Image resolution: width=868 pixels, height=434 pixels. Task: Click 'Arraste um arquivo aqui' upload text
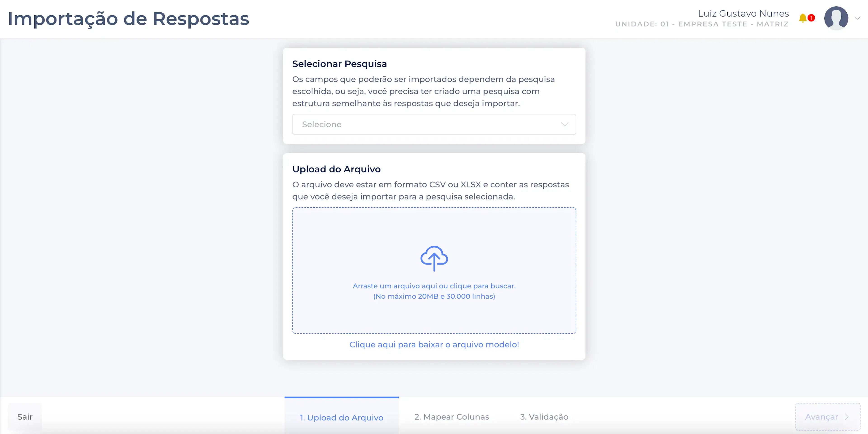434,286
